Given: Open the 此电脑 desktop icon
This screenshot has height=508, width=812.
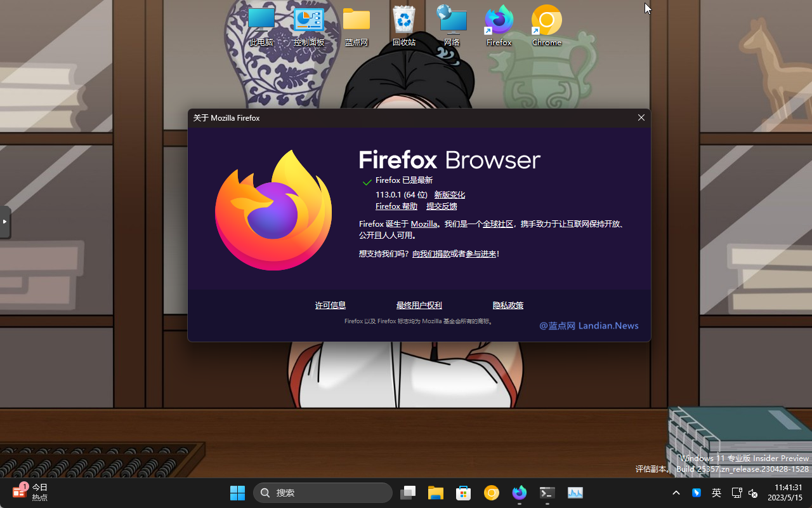Looking at the screenshot, I should [261, 26].
